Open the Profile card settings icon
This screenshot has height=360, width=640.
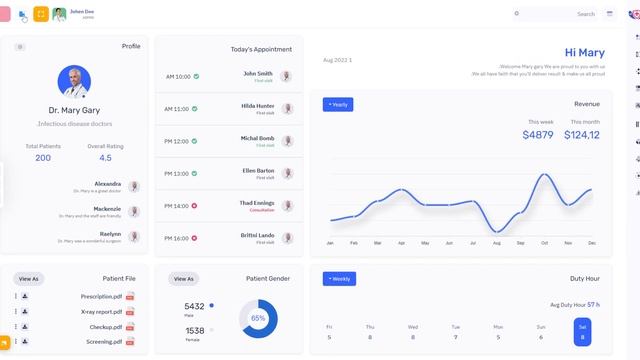click(x=20, y=47)
